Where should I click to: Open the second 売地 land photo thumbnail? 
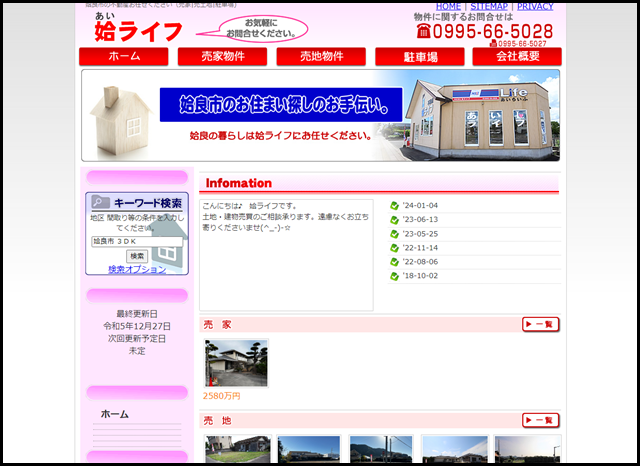click(309, 449)
